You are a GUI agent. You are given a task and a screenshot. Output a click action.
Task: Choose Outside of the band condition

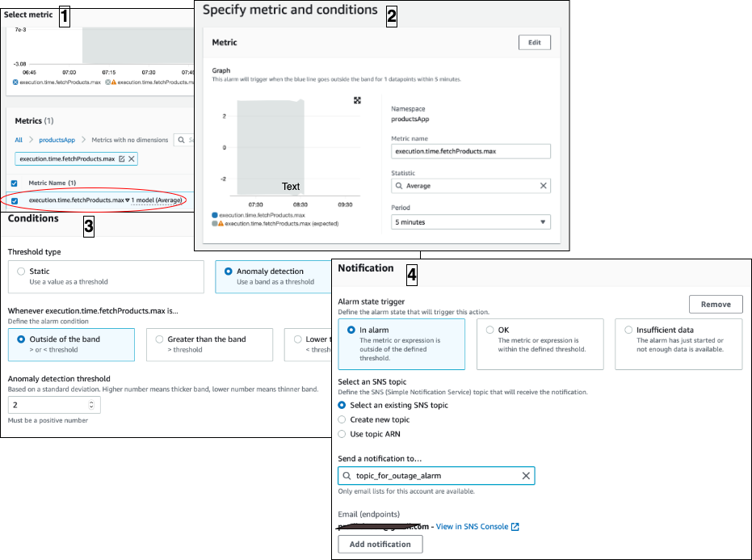[x=21, y=339]
